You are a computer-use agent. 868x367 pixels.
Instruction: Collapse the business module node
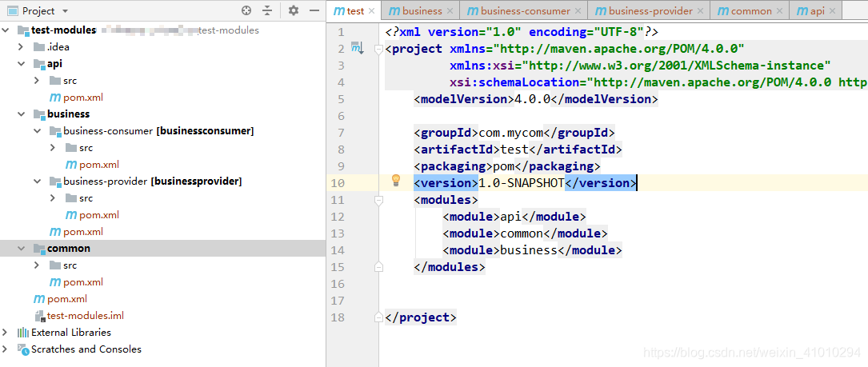pyautogui.click(x=21, y=114)
